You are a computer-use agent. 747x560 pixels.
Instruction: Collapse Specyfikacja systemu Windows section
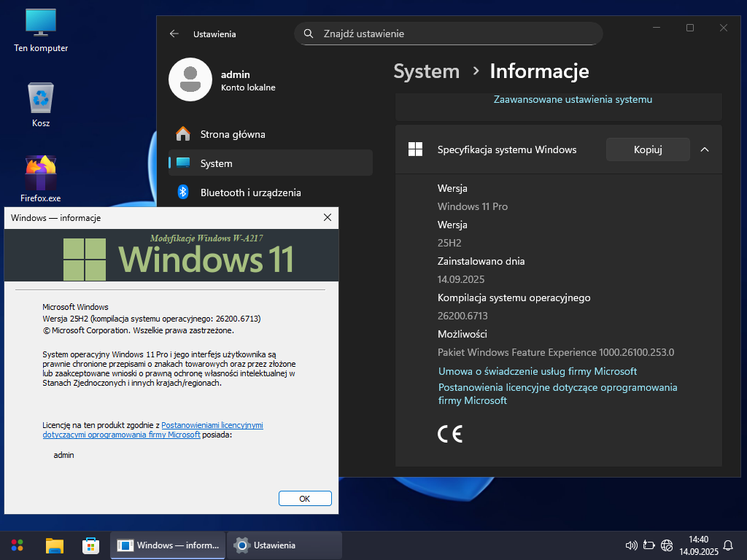coord(704,149)
